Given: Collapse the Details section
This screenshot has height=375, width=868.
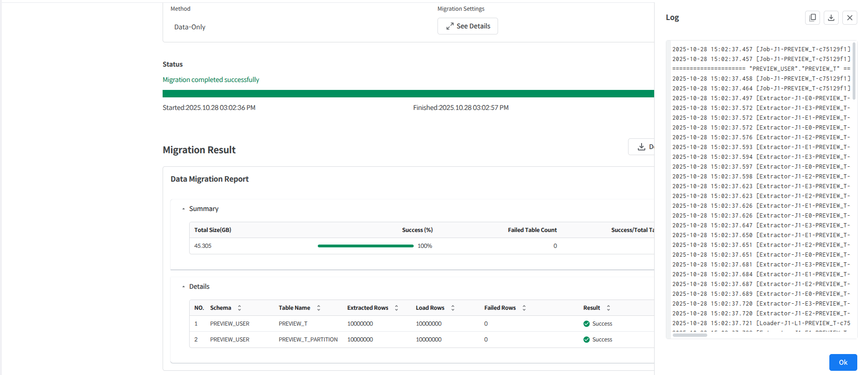Looking at the screenshot, I should pos(184,287).
